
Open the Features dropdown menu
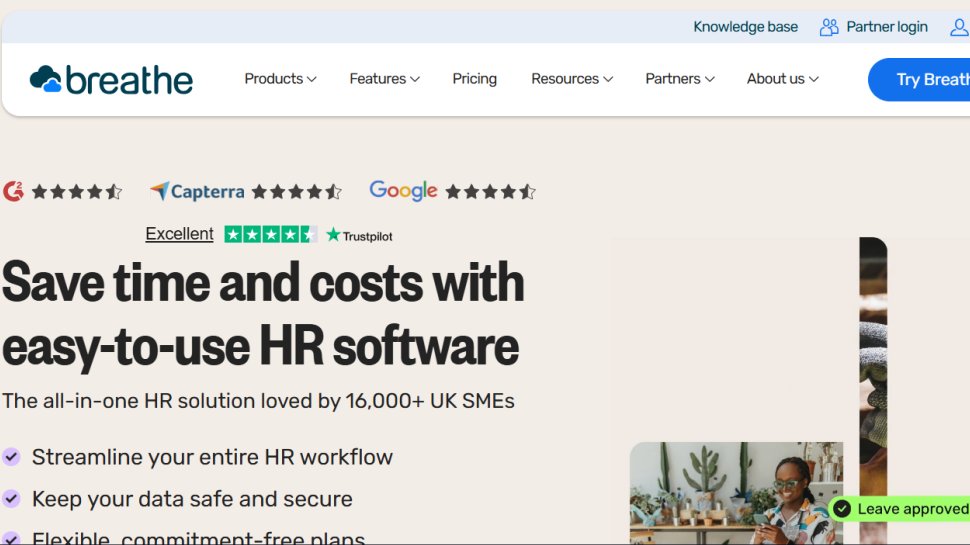[x=384, y=79]
